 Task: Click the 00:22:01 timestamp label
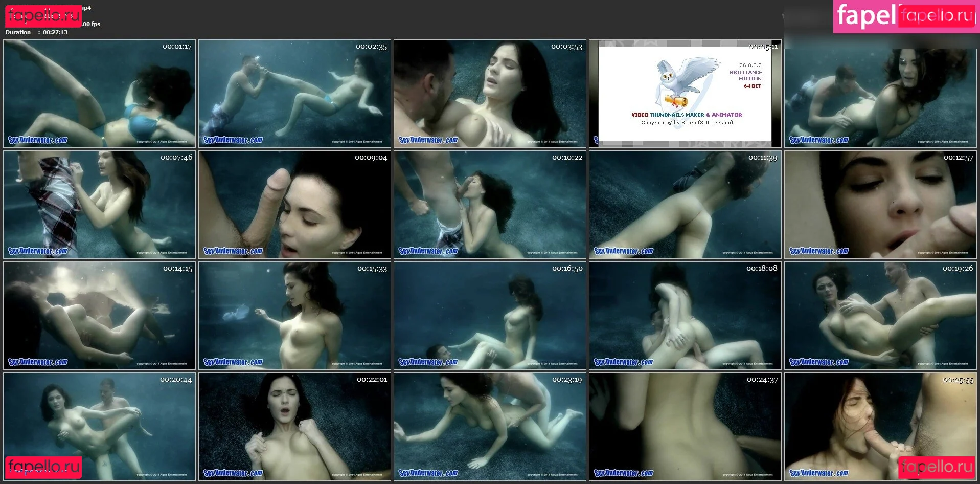click(372, 380)
